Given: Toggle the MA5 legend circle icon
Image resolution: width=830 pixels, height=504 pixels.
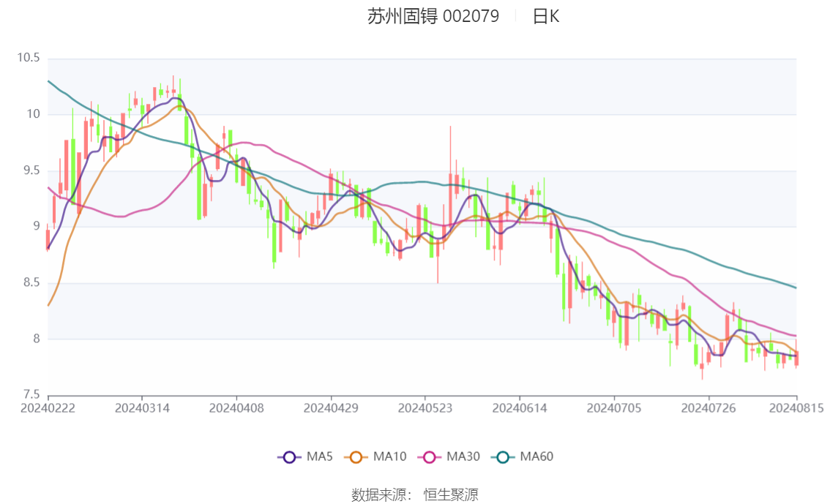Looking at the screenshot, I should pyautogui.click(x=289, y=457).
